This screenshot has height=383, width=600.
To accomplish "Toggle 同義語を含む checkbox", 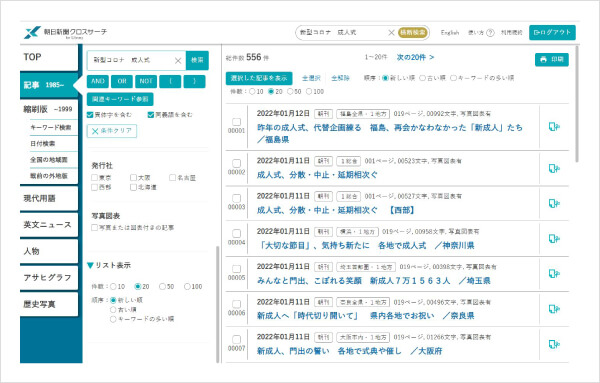I will (151, 114).
